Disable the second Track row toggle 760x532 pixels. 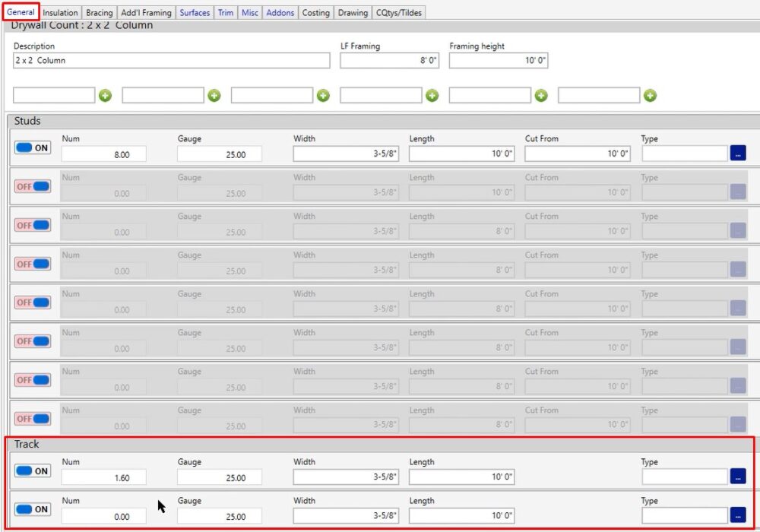pyautogui.click(x=33, y=510)
